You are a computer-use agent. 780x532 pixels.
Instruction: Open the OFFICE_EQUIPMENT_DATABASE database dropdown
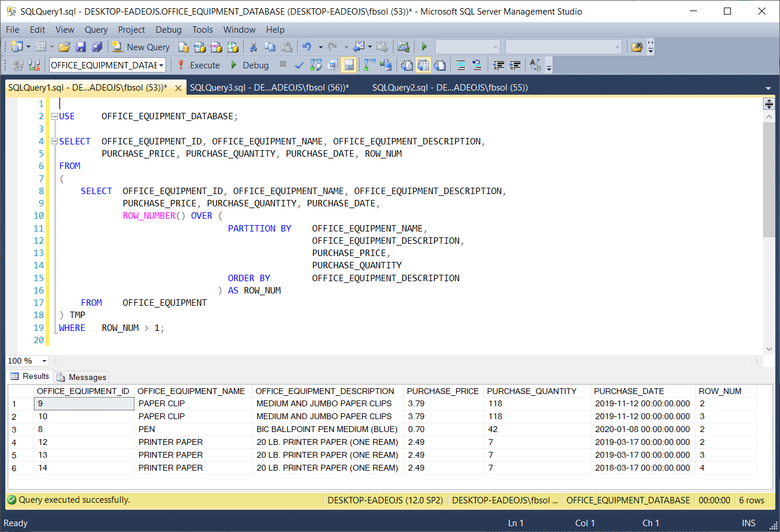click(x=161, y=65)
